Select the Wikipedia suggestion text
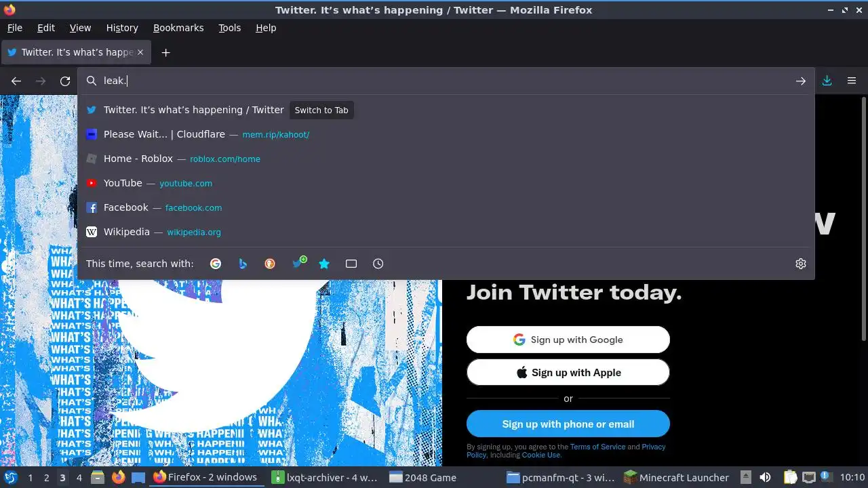868x488 pixels. [127, 232]
